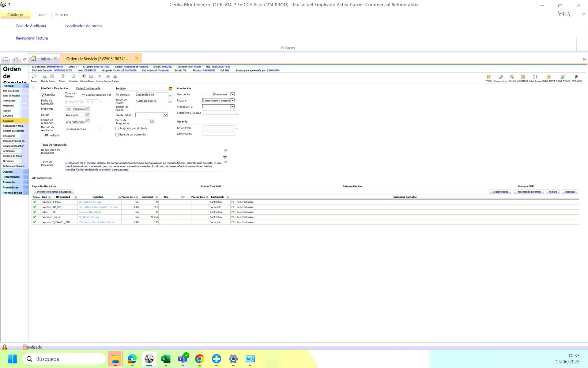Open Excel from the taskbar
The height and width of the screenshot is (368, 588).
[x=166, y=359]
